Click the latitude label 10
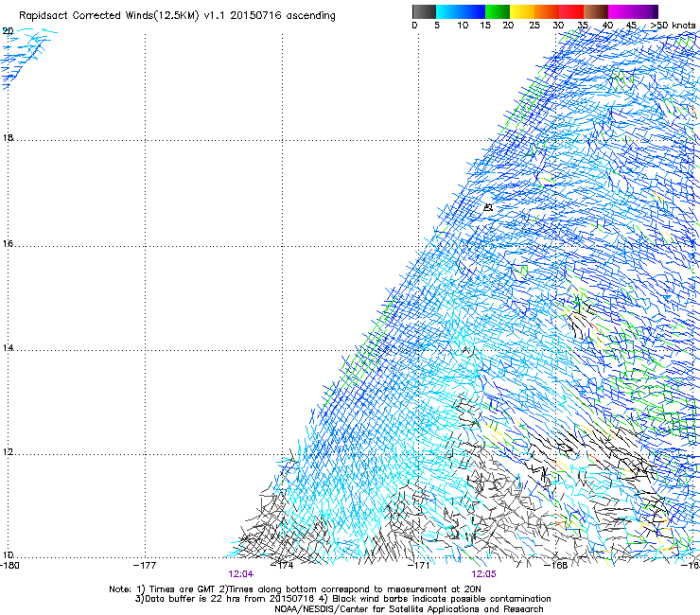 tap(8, 554)
